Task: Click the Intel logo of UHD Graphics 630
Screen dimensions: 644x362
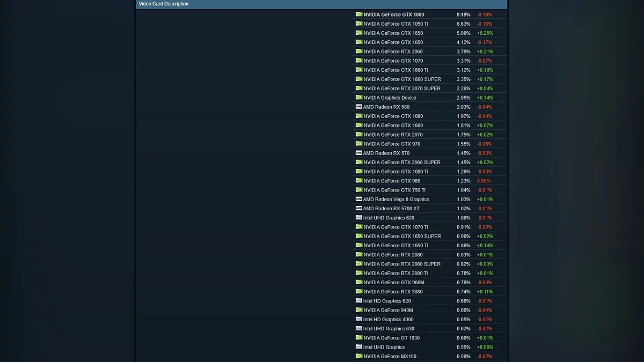Action: pos(358,328)
